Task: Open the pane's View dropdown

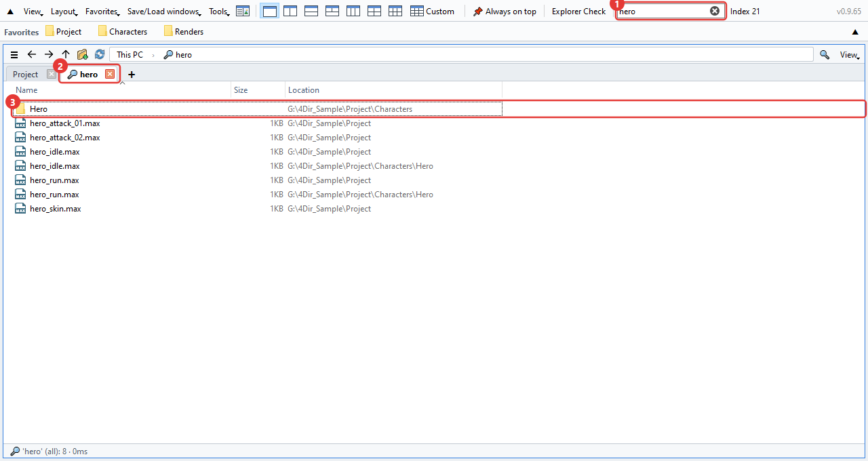Action: pos(850,55)
